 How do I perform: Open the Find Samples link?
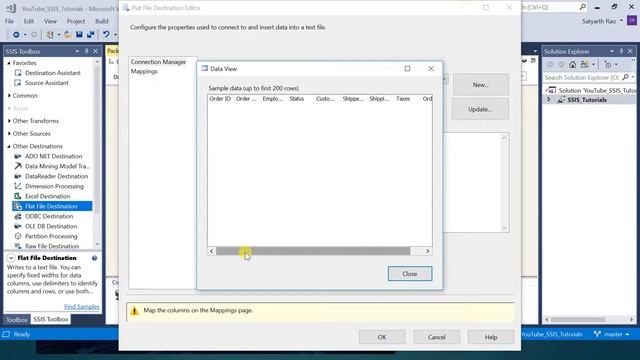(82, 307)
